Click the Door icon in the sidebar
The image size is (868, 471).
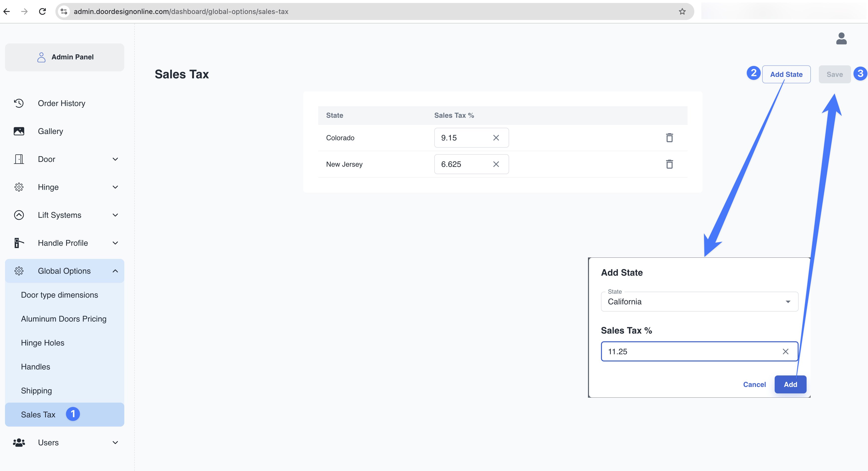pyautogui.click(x=19, y=159)
